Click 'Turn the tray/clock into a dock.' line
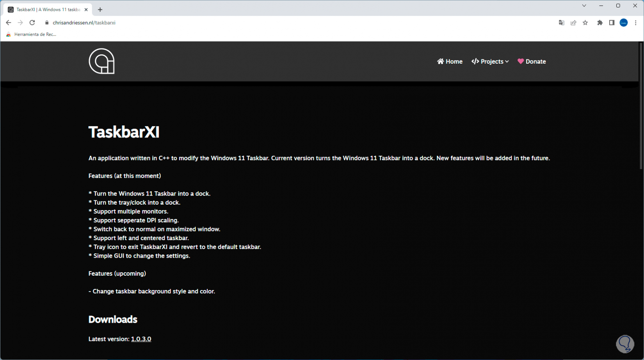This screenshot has height=360, width=644. [134, 202]
